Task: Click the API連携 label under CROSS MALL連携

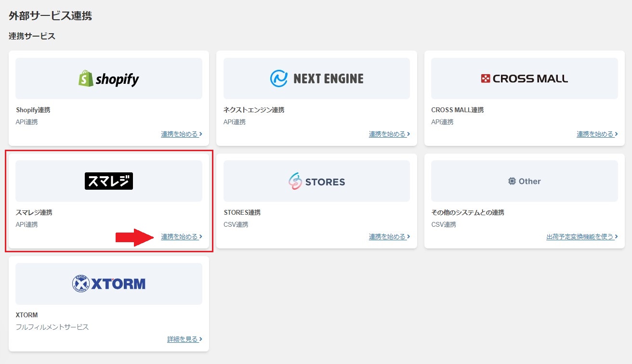Action: coord(443,122)
